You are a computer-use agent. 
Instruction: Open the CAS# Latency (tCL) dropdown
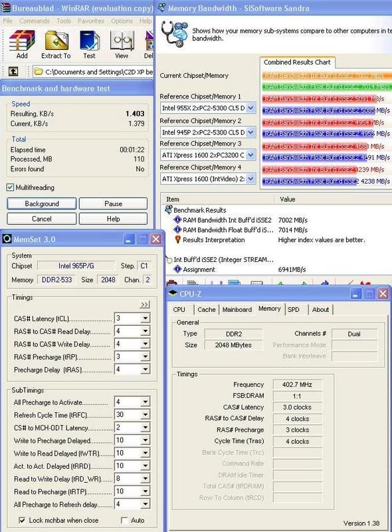point(145,319)
